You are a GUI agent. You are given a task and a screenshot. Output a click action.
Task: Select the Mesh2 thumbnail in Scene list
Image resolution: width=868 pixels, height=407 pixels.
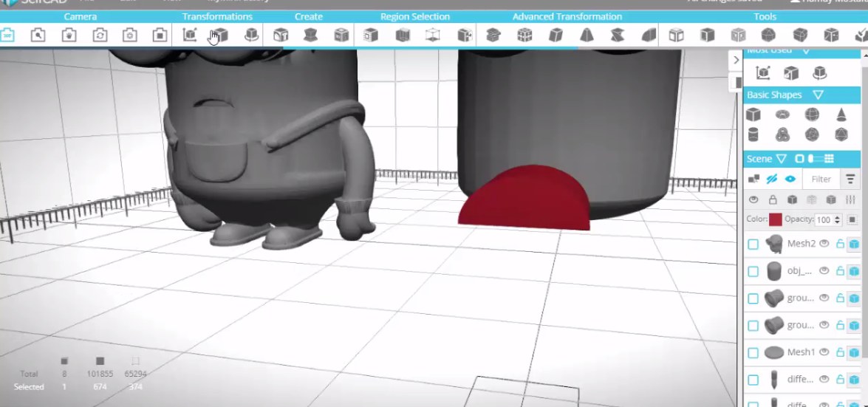pyautogui.click(x=774, y=244)
